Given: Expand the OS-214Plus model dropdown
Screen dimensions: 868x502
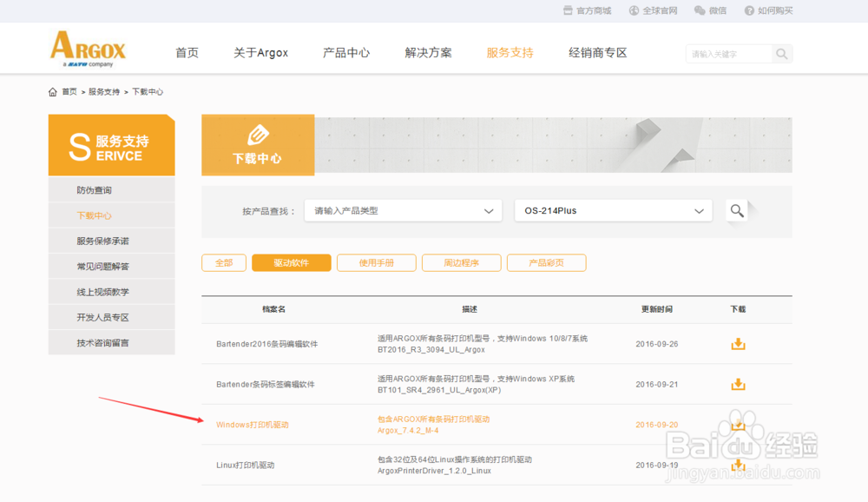Looking at the screenshot, I should click(614, 210).
